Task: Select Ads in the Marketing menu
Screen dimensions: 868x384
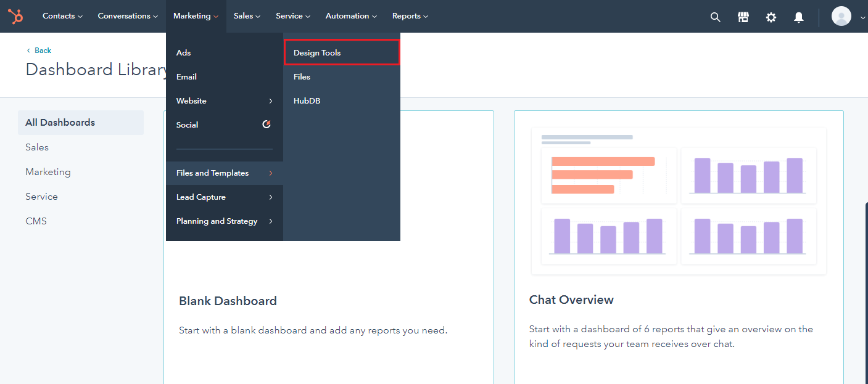Action: click(183, 52)
